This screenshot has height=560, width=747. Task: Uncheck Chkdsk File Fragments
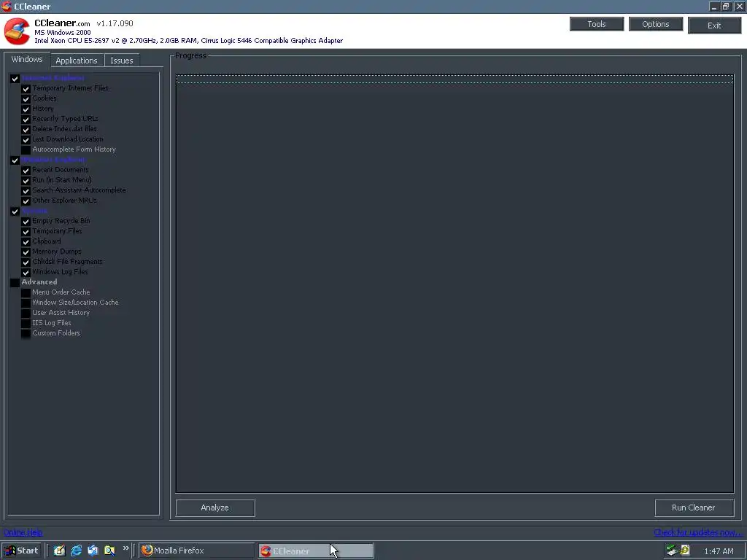click(x=26, y=262)
